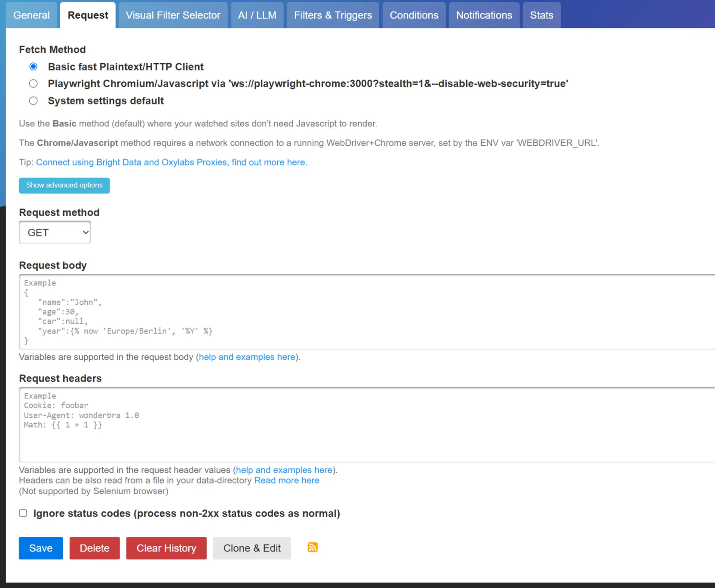Focus the Request headers text area
This screenshot has width=715, height=588.
367,425
